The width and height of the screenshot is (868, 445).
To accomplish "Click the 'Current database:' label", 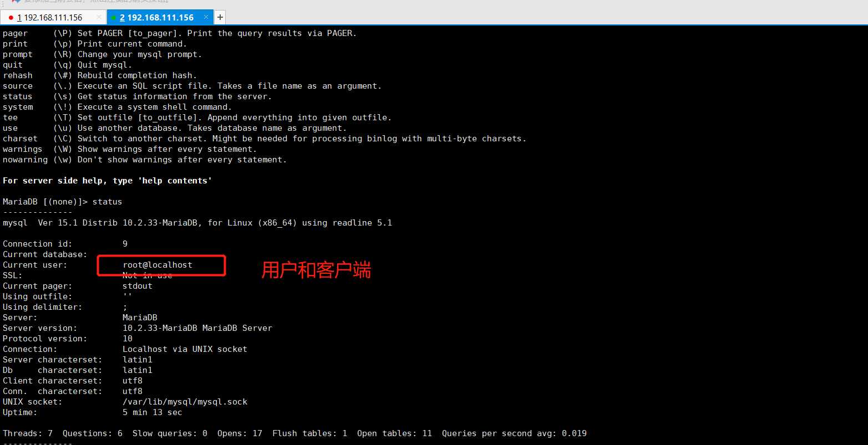I will 45,254.
